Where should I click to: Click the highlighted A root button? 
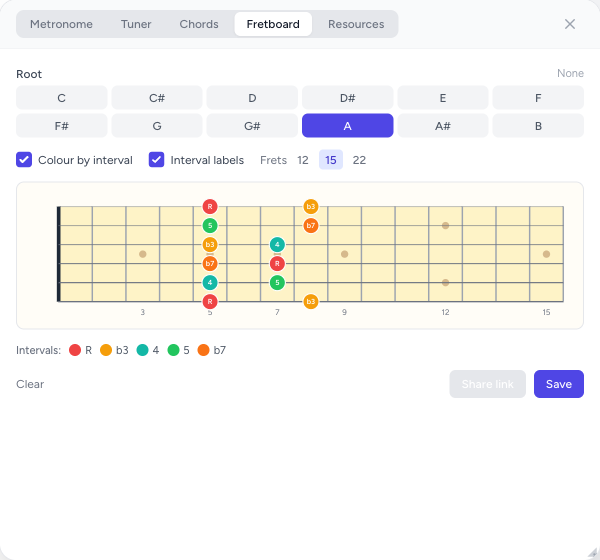click(x=347, y=126)
